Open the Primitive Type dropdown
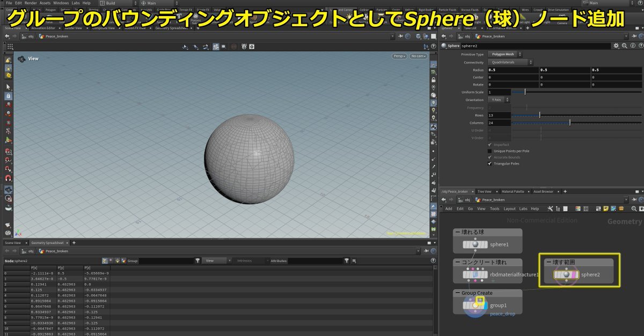 pyautogui.click(x=503, y=54)
